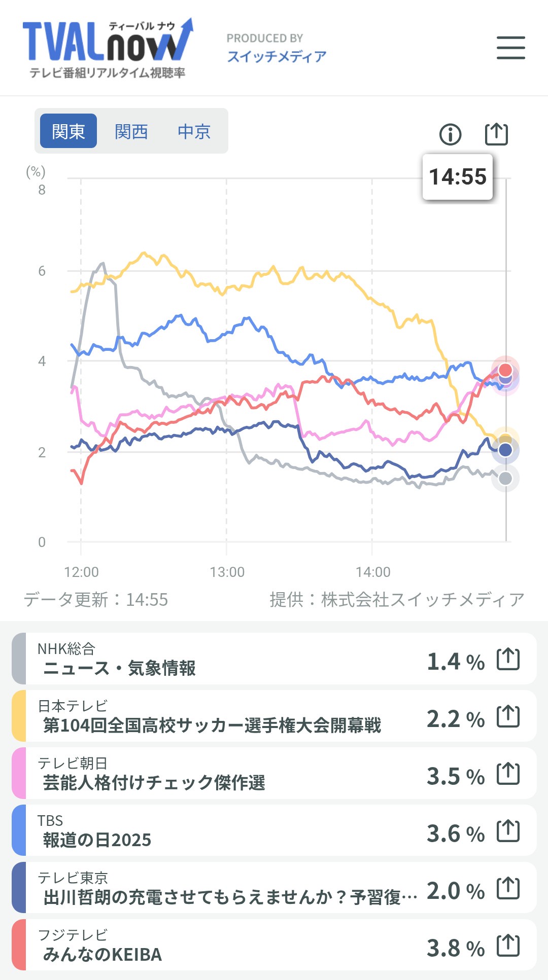This screenshot has width=548, height=980.
Task: Share the テレビ朝日 rating row
Action: [x=508, y=774]
